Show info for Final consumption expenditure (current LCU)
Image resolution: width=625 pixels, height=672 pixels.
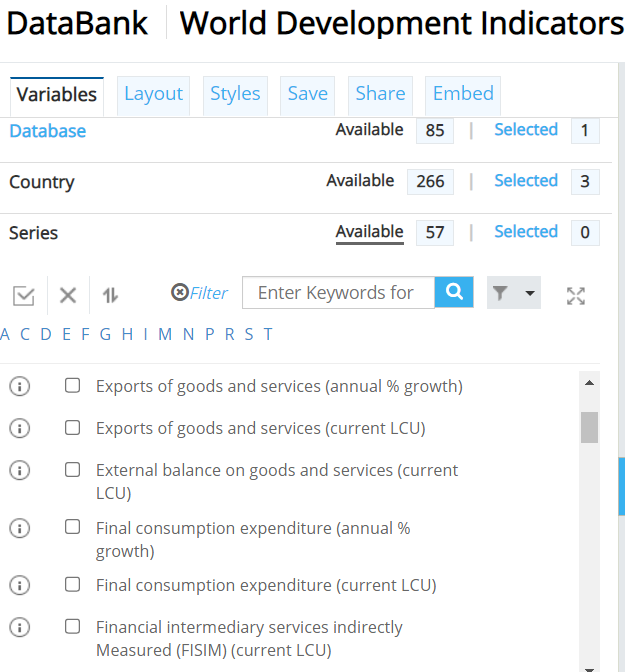(x=19, y=585)
